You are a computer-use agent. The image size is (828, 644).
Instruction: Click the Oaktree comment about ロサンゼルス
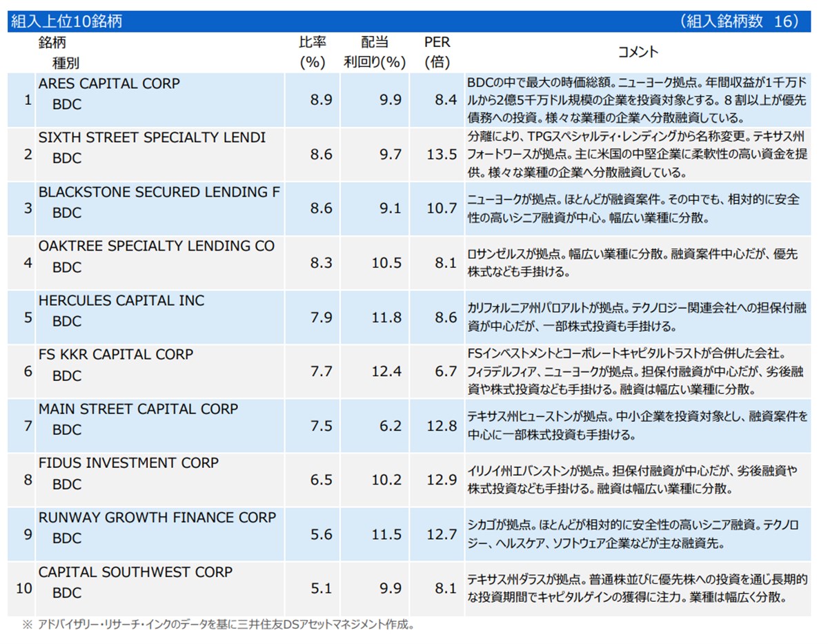[633, 263]
